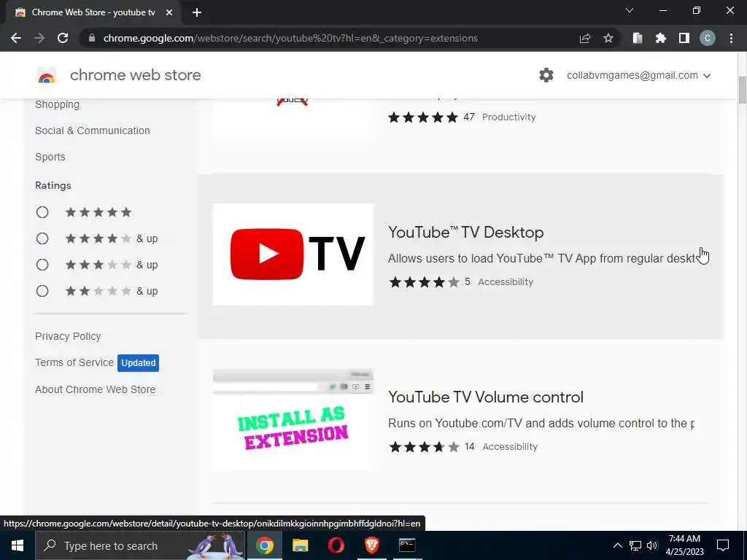
Task: Reload the current page
Action: 63,38
